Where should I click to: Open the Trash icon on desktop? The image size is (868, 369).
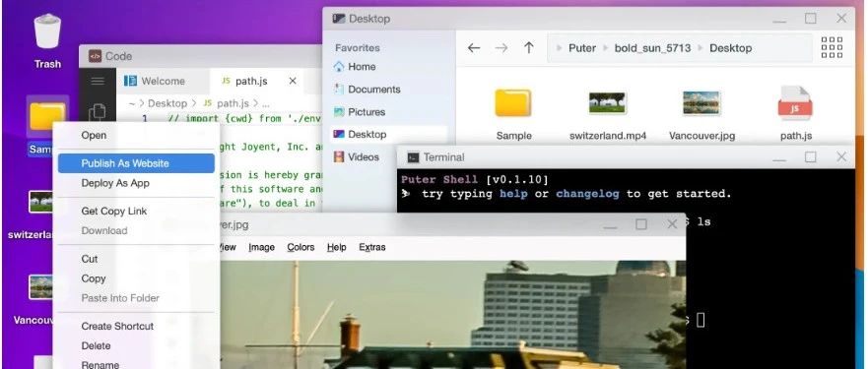[x=47, y=31]
